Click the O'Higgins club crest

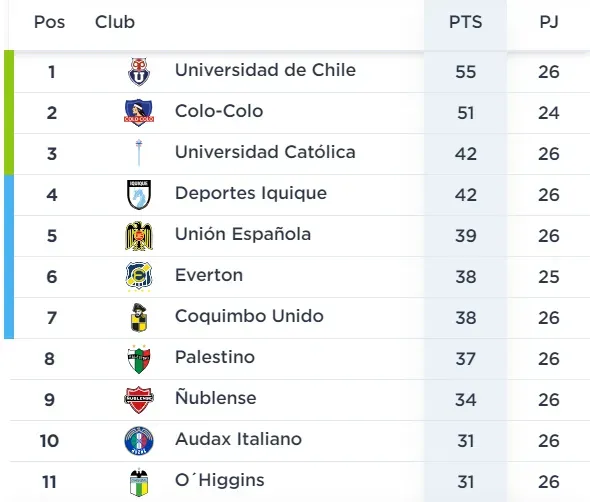(139, 482)
